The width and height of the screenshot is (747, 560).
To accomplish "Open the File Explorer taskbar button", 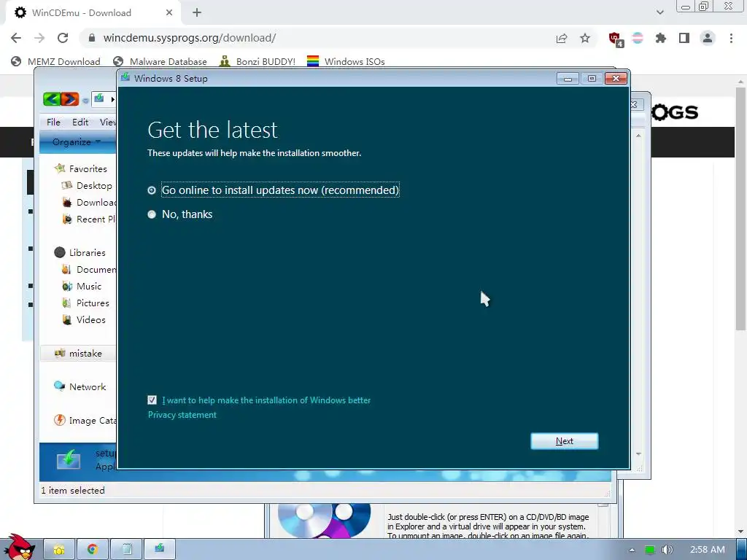I will click(x=59, y=550).
